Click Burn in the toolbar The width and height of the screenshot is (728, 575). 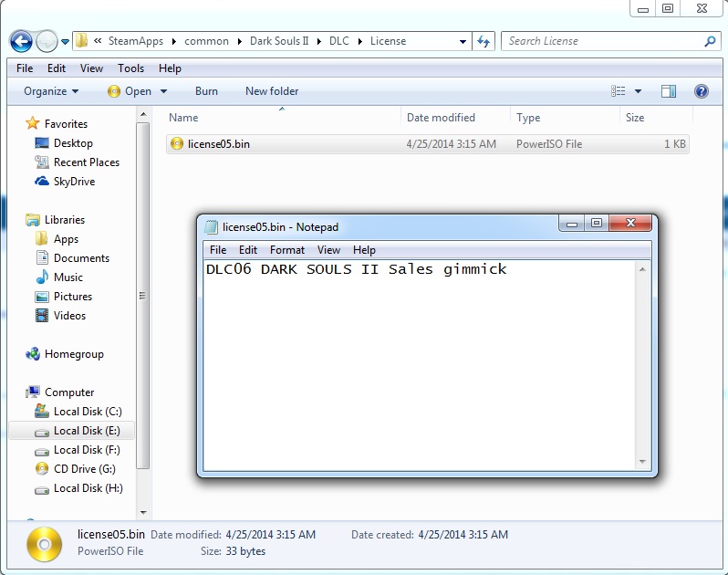pos(206,91)
